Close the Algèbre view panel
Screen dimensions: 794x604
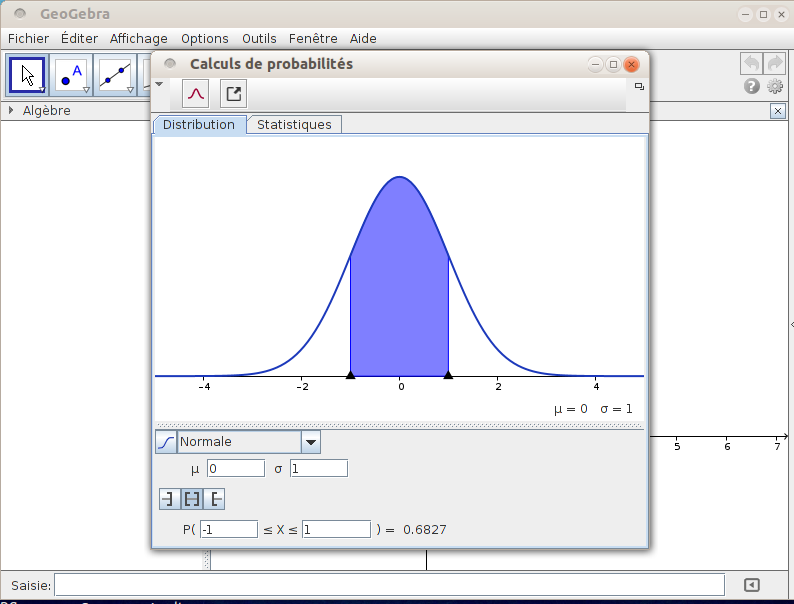click(777, 111)
